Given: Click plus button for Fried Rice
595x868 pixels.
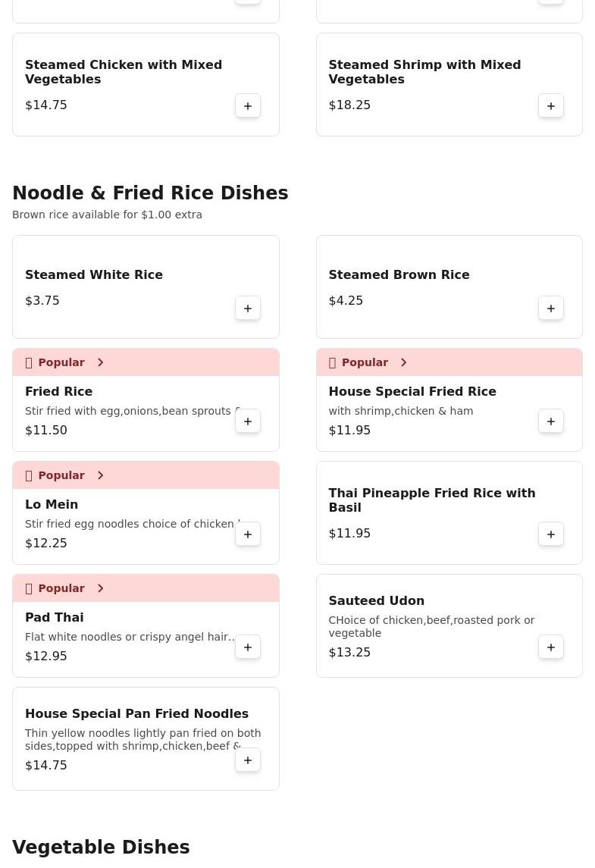Looking at the screenshot, I should tap(247, 421).
